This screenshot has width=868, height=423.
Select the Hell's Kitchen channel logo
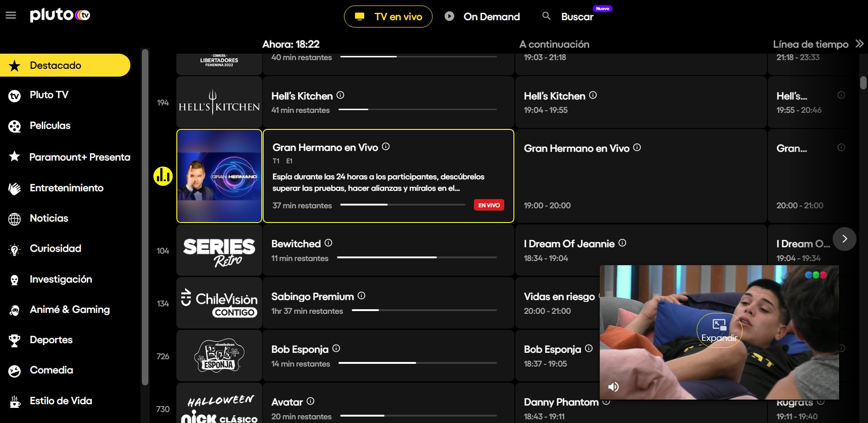click(219, 102)
